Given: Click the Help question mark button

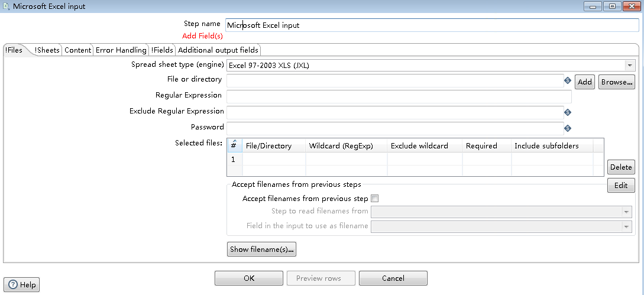Looking at the screenshot, I should coord(22,285).
